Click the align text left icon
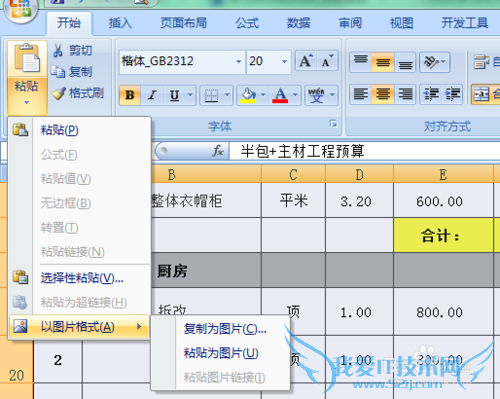 [361, 94]
